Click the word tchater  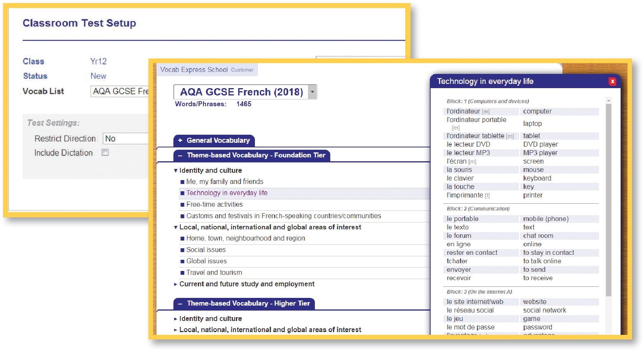457,261
